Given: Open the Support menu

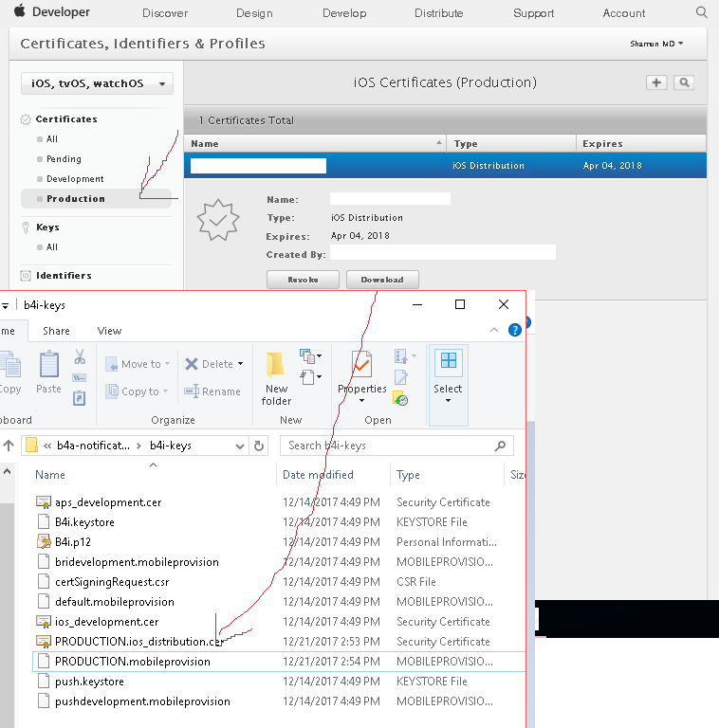Looking at the screenshot, I should pos(533,13).
